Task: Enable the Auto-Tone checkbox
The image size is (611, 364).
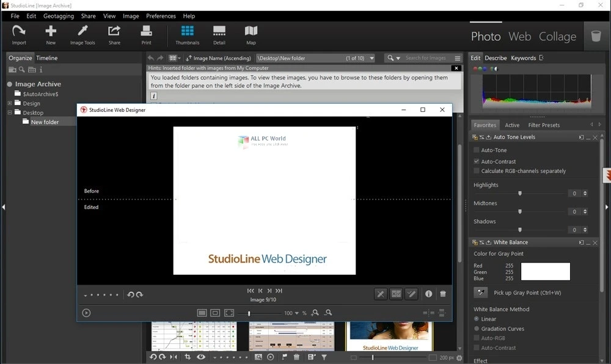Action: coord(476,150)
